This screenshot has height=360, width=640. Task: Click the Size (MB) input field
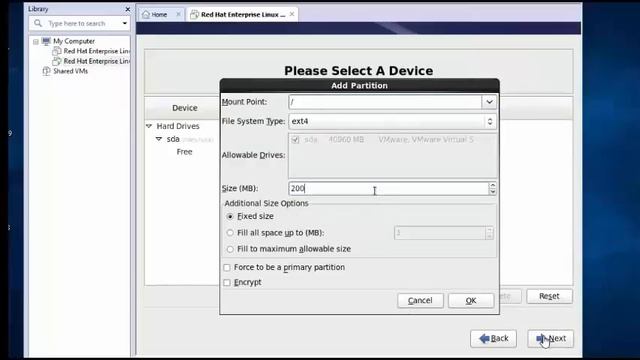pos(388,189)
